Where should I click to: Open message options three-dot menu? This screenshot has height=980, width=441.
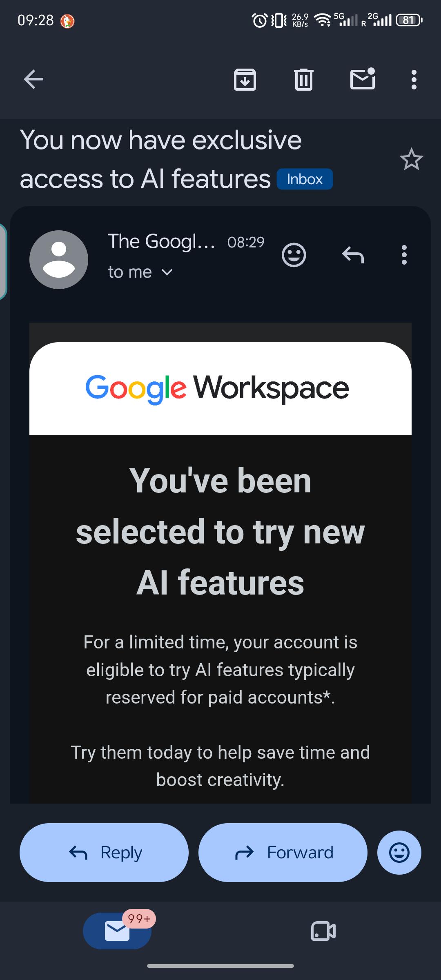[404, 255]
